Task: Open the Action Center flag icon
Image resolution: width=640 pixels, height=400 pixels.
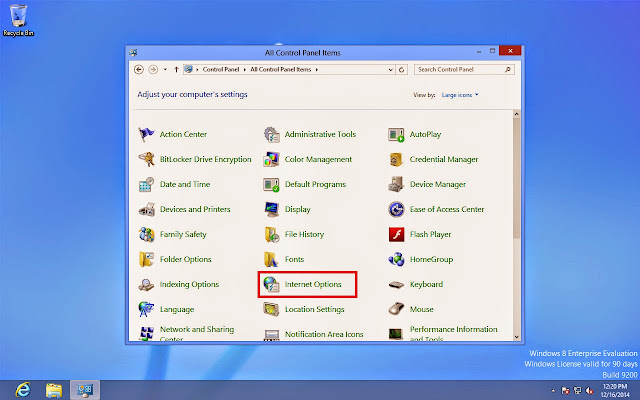Action: pyautogui.click(x=146, y=134)
